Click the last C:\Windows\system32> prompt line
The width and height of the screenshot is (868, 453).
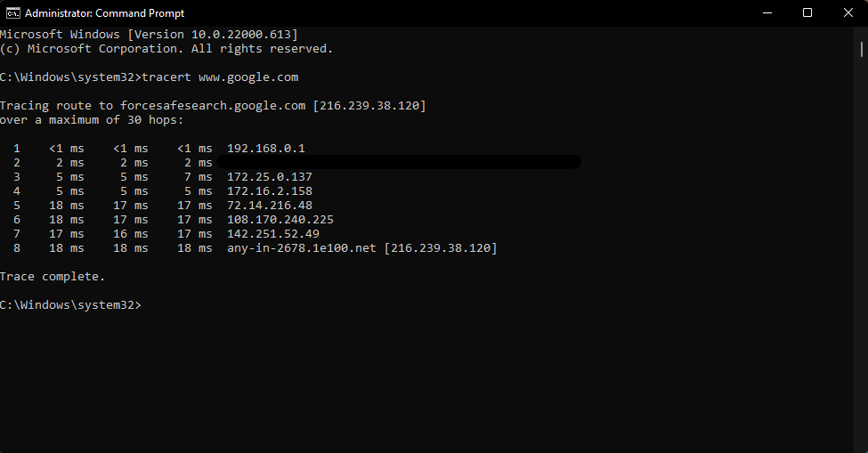click(x=70, y=305)
